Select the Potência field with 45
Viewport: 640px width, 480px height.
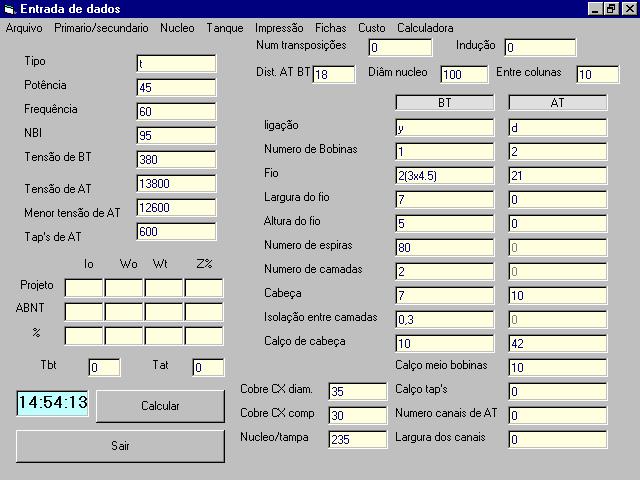click(x=176, y=87)
